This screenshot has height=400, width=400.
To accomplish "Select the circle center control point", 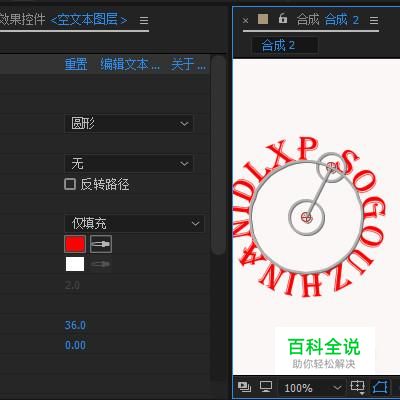I will [306, 217].
